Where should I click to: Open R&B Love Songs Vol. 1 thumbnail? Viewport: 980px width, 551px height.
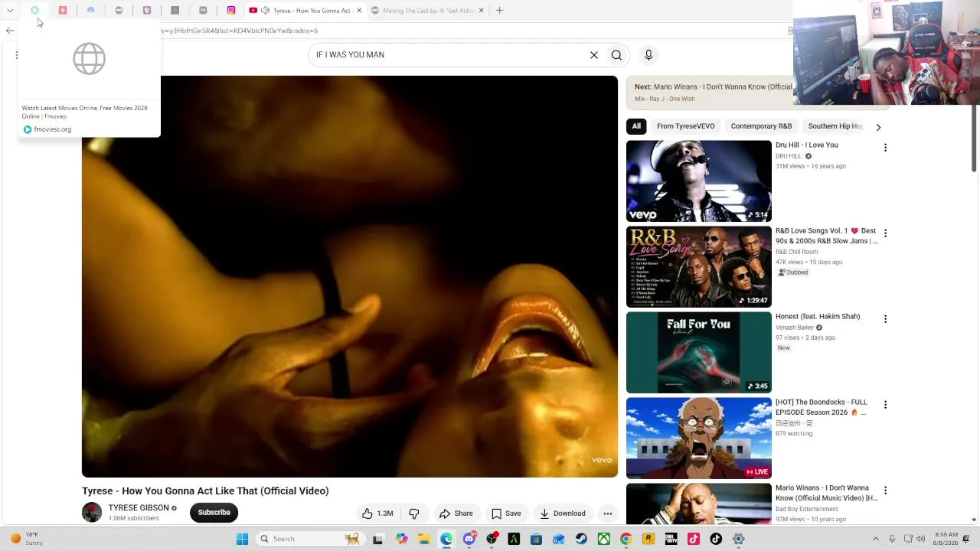click(699, 267)
